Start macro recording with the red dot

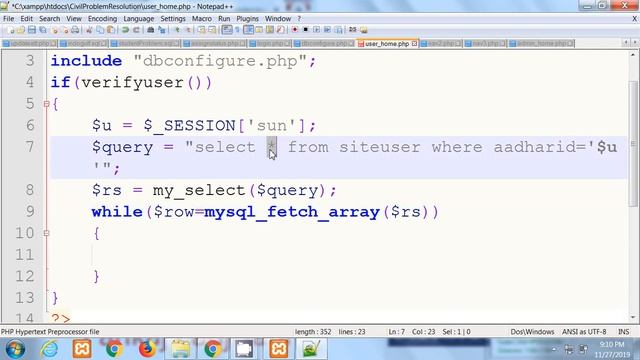pyautogui.click(x=295, y=30)
